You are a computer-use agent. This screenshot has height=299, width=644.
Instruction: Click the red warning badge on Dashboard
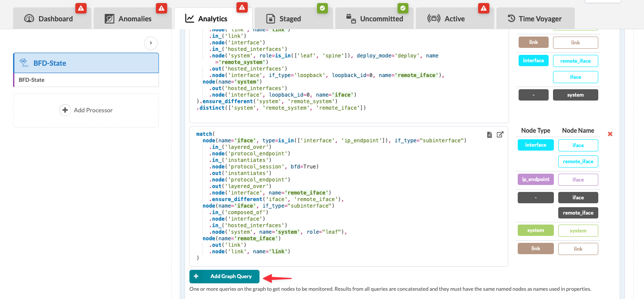coord(81,8)
